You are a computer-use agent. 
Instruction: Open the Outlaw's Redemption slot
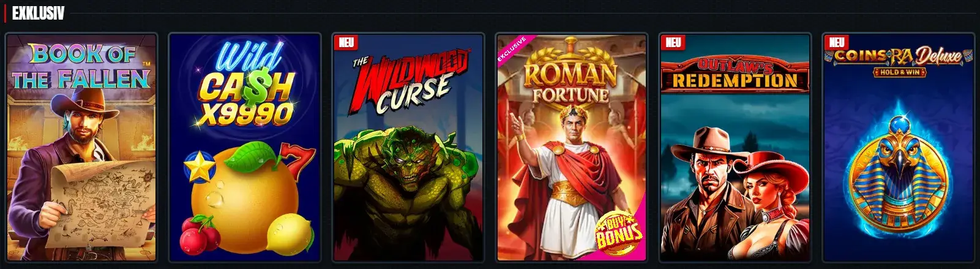pos(735,147)
